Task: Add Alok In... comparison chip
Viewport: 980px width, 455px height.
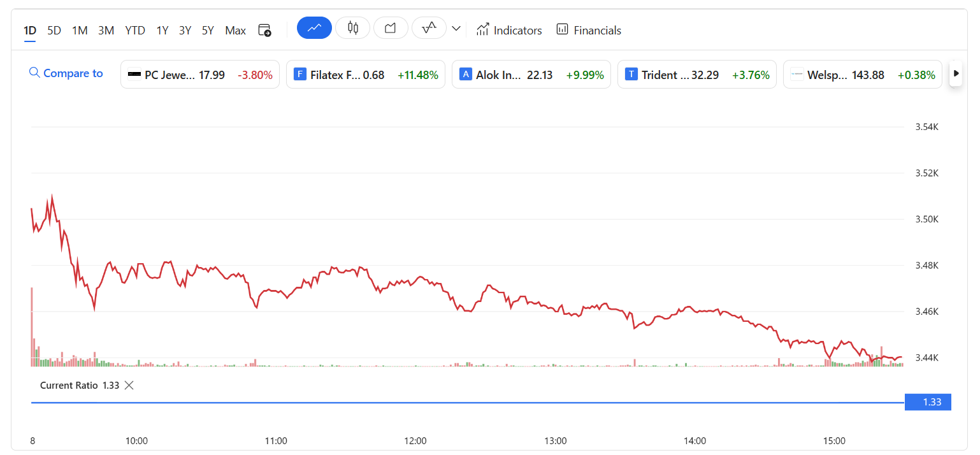Action: click(531, 75)
